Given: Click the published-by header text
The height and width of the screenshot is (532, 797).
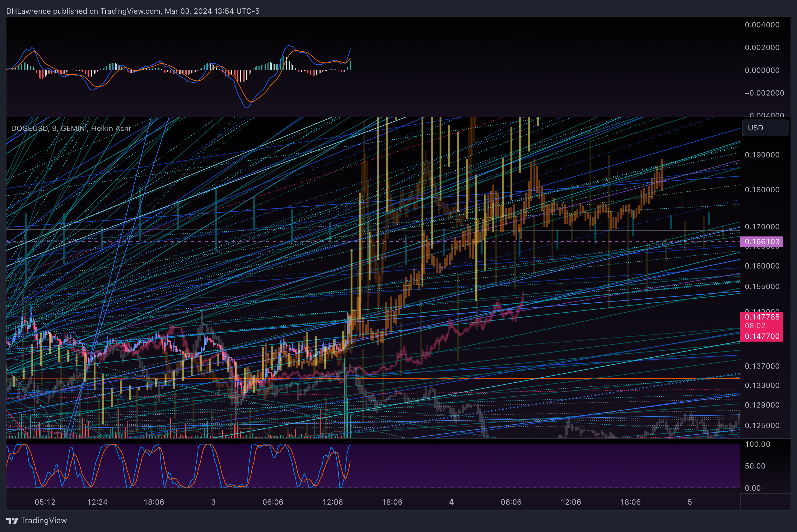Looking at the screenshot, I should 133,11.
